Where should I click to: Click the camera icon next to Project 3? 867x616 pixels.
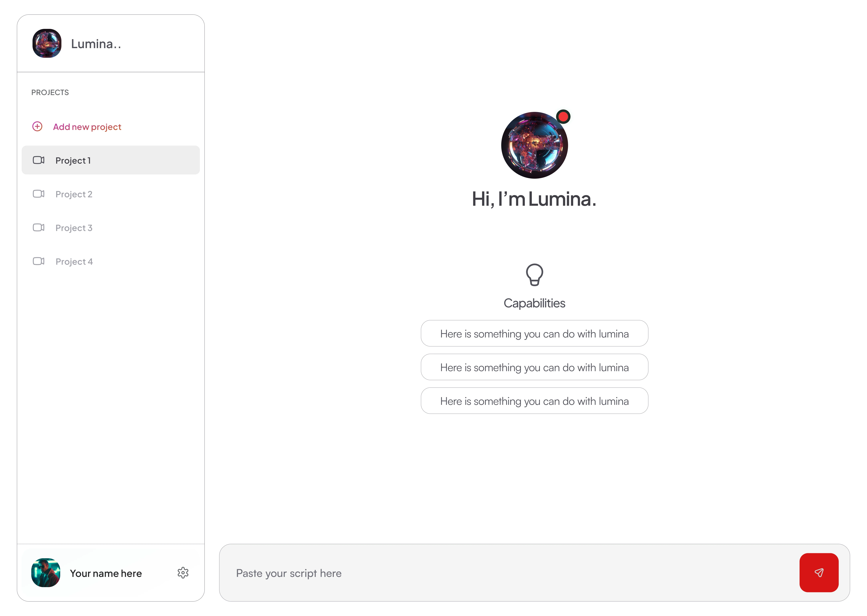[x=38, y=228]
